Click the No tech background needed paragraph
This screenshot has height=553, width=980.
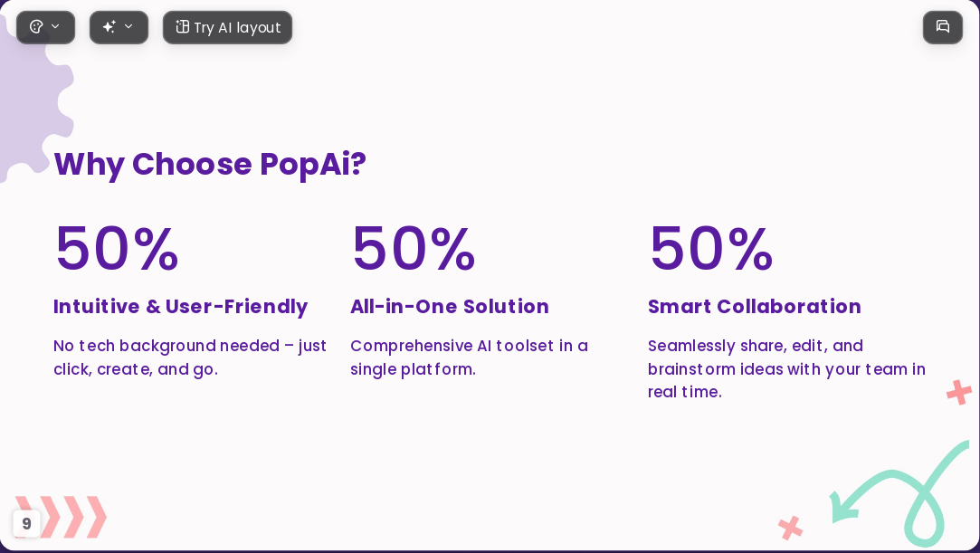(x=190, y=358)
